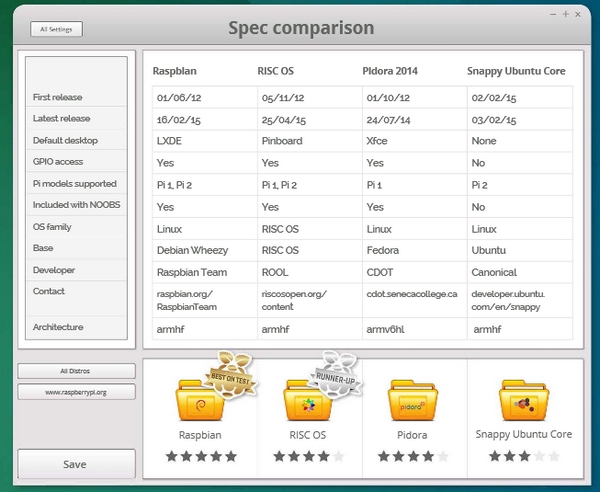This screenshot has width=600, height=492.
Task: Click the 16/02/15 date cell
Action: (x=205, y=120)
